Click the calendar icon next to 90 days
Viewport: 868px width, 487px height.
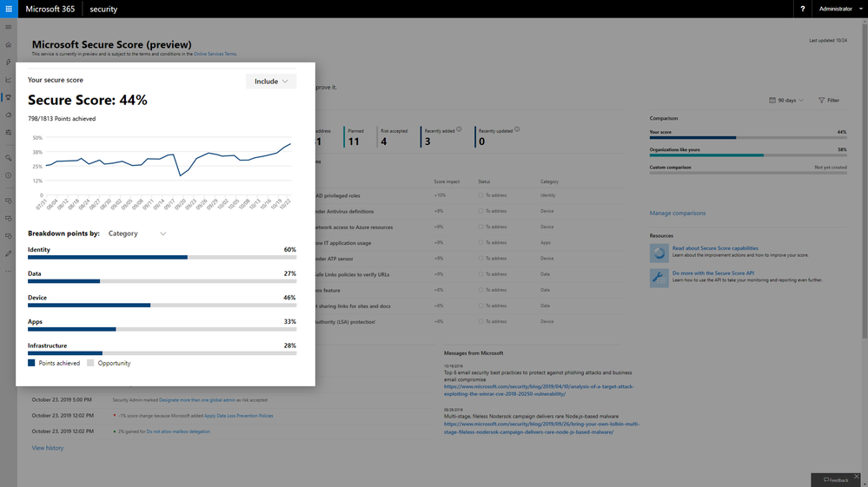click(772, 100)
